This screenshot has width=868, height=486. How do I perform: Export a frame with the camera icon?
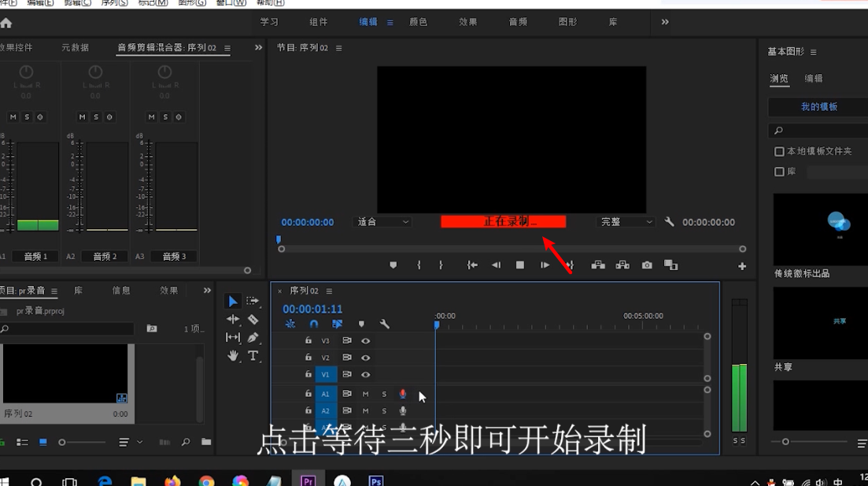coord(647,265)
